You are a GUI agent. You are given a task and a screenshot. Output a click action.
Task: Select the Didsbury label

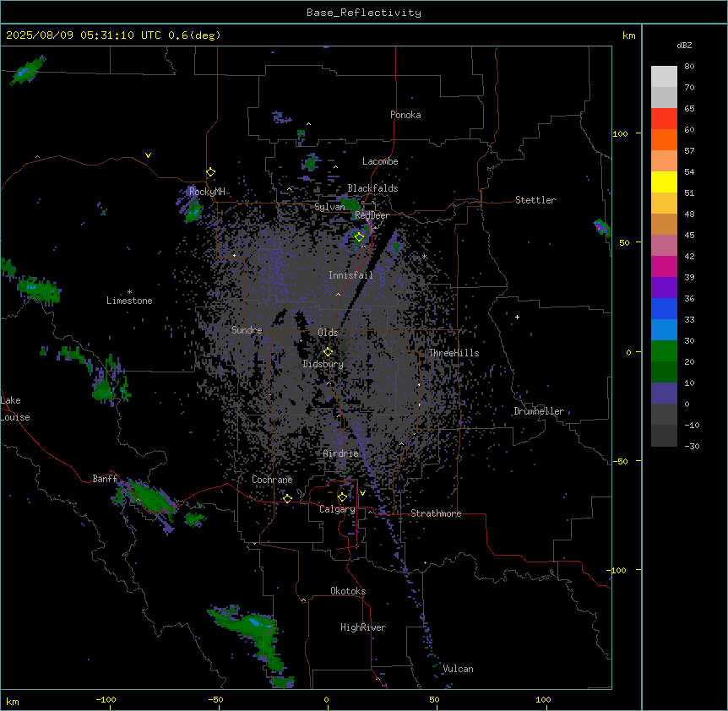(323, 364)
